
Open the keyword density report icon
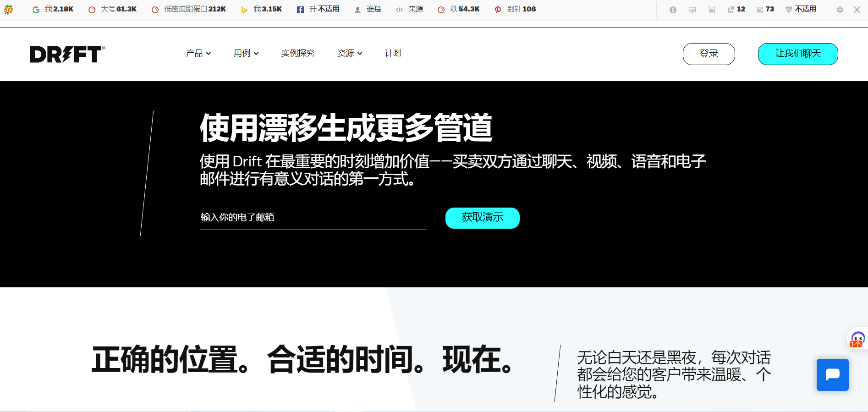click(712, 10)
